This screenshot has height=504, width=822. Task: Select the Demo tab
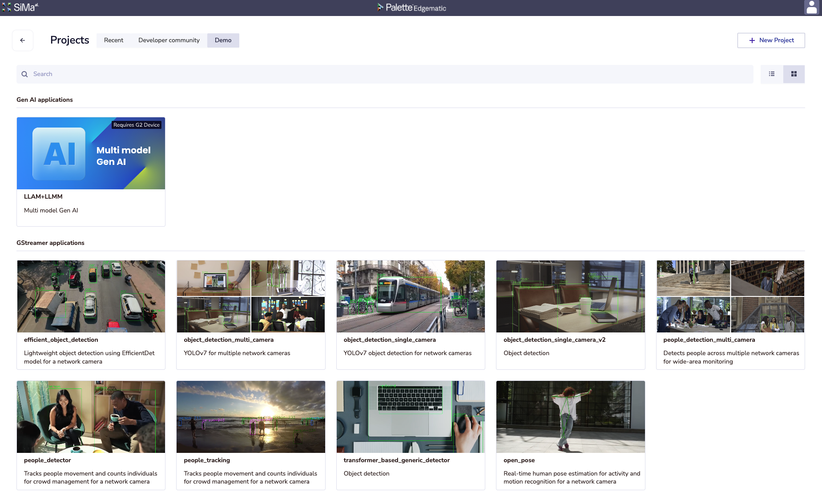(223, 40)
